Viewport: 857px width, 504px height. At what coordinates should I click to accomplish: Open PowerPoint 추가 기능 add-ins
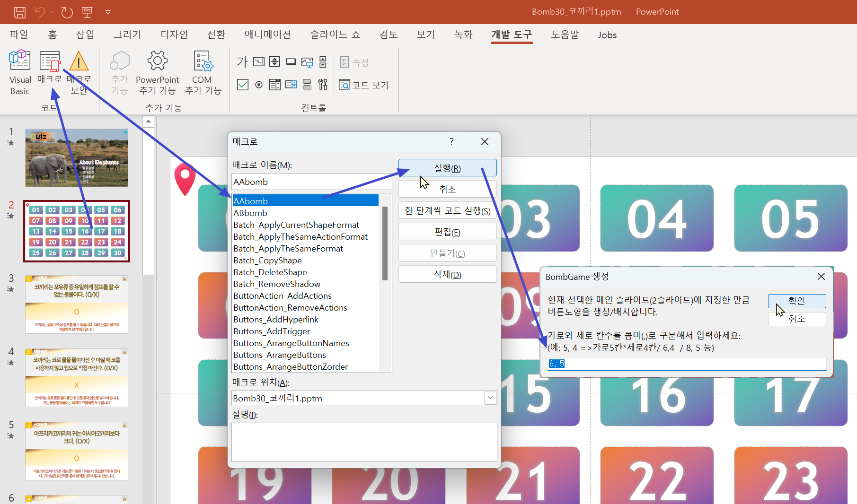pos(157,73)
